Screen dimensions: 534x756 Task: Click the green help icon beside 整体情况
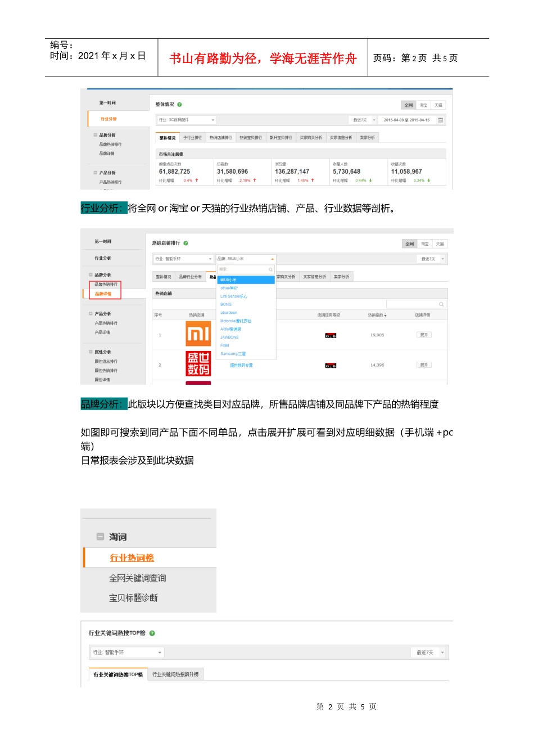point(179,105)
